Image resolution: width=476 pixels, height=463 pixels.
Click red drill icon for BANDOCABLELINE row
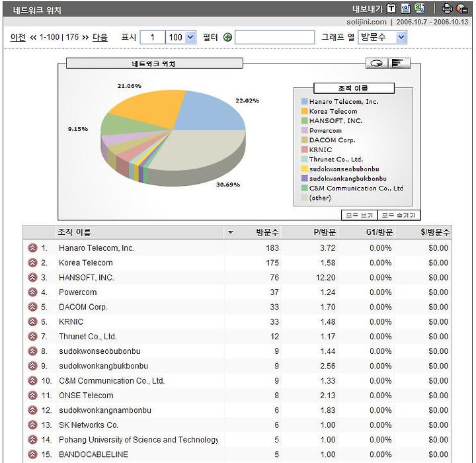tap(32, 454)
